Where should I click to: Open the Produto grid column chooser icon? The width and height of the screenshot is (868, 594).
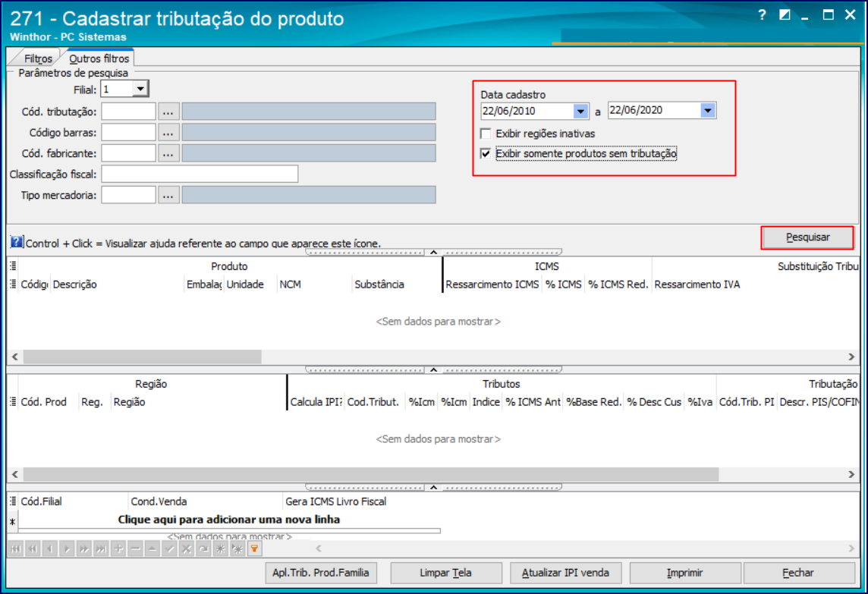pyautogui.click(x=13, y=284)
